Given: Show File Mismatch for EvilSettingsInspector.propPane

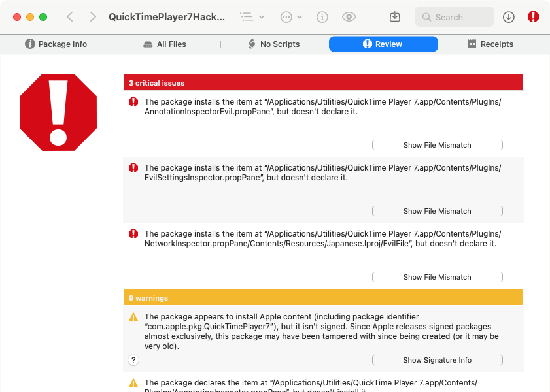Looking at the screenshot, I should [x=437, y=211].
